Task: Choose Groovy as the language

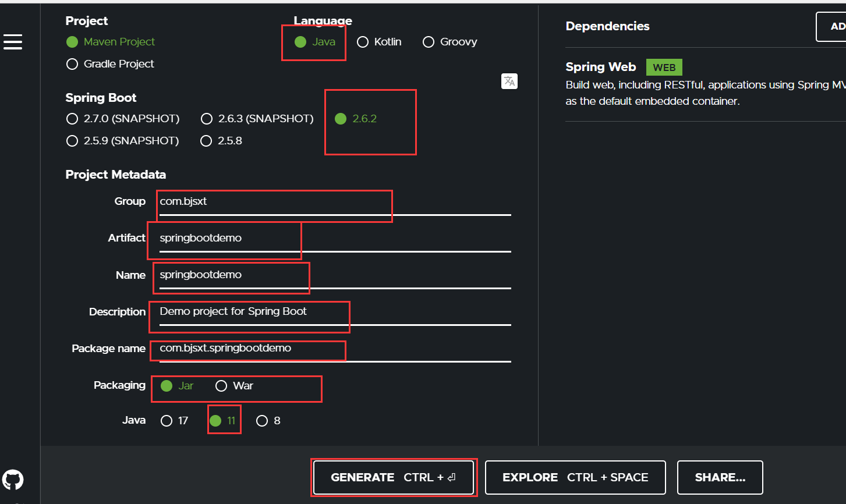Action: pyautogui.click(x=450, y=42)
